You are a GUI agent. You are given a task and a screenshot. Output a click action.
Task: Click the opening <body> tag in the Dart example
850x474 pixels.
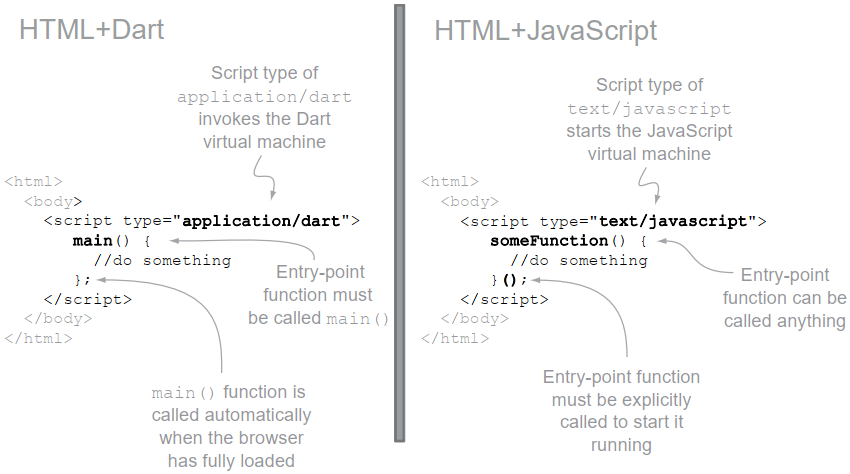coord(53,202)
